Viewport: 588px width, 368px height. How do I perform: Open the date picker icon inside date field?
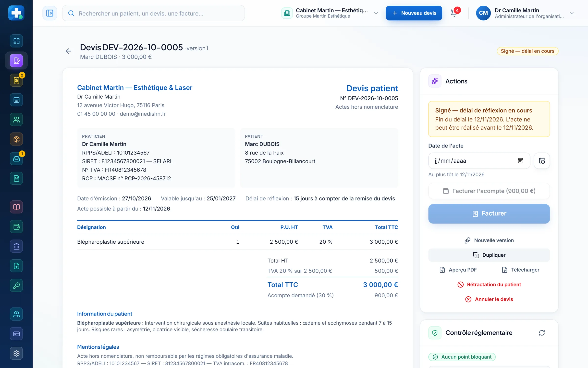coord(521,161)
